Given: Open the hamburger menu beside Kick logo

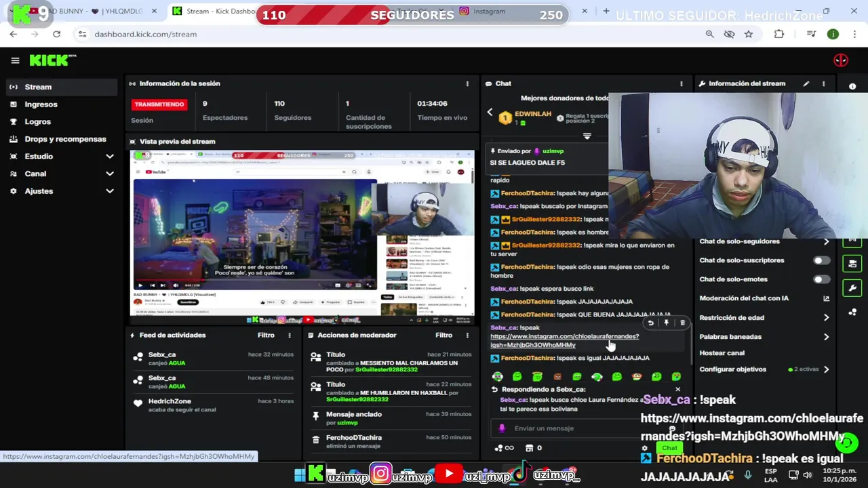Looking at the screenshot, I should click(15, 60).
